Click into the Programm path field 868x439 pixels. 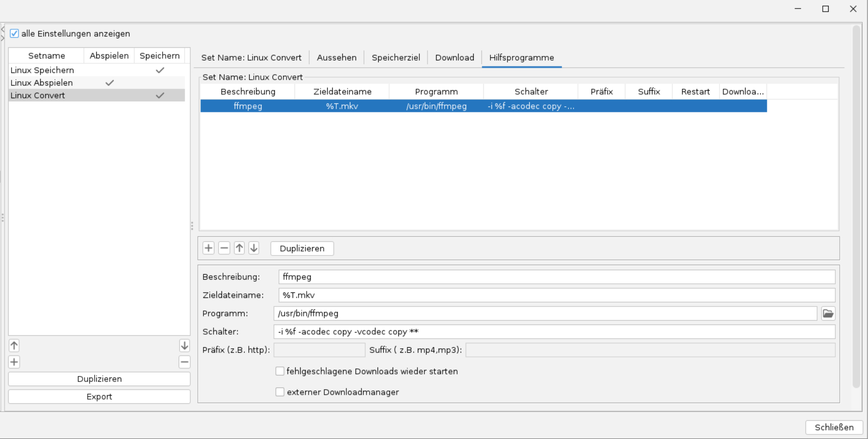pyautogui.click(x=545, y=313)
